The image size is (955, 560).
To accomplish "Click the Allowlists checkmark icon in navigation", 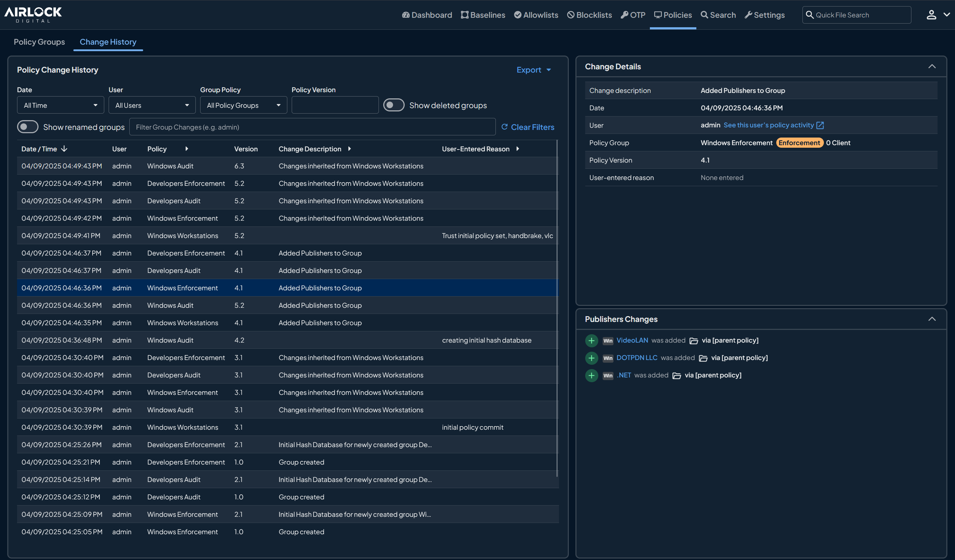I will (x=518, y=15).
